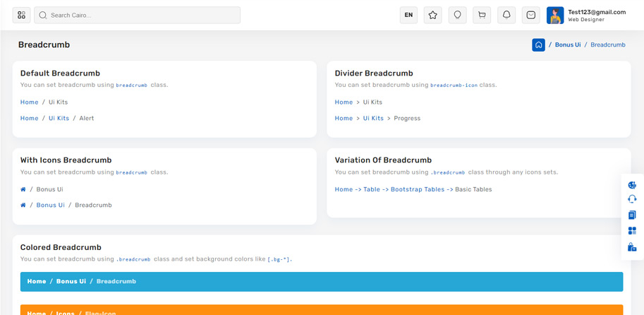Click the breadcrumb-icon code text
The image size is (644, 315).
(x=454, y=85)
